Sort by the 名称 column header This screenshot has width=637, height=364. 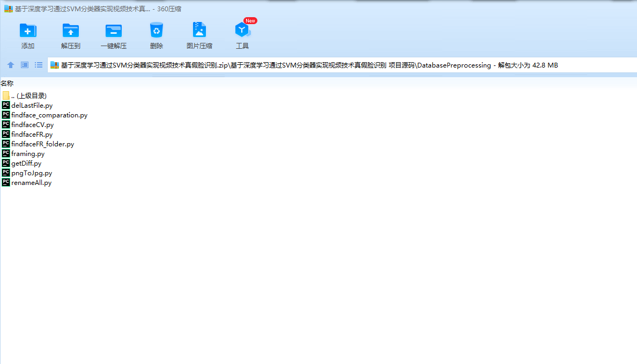7,83
